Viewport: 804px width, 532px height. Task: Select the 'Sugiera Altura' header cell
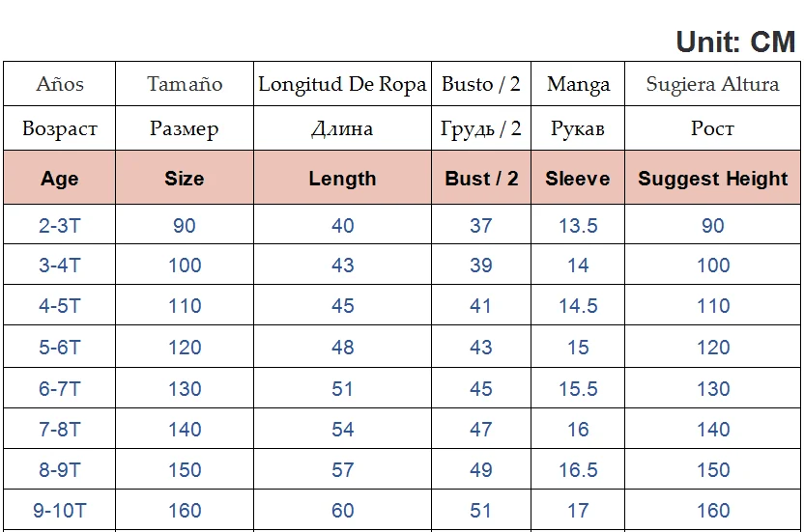point(713,84)
